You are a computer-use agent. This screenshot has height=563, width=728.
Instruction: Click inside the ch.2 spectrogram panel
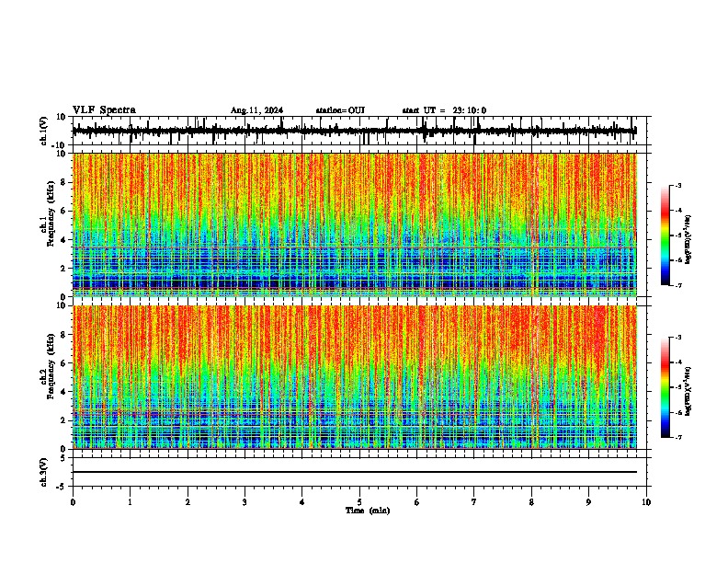click(355, 377)
